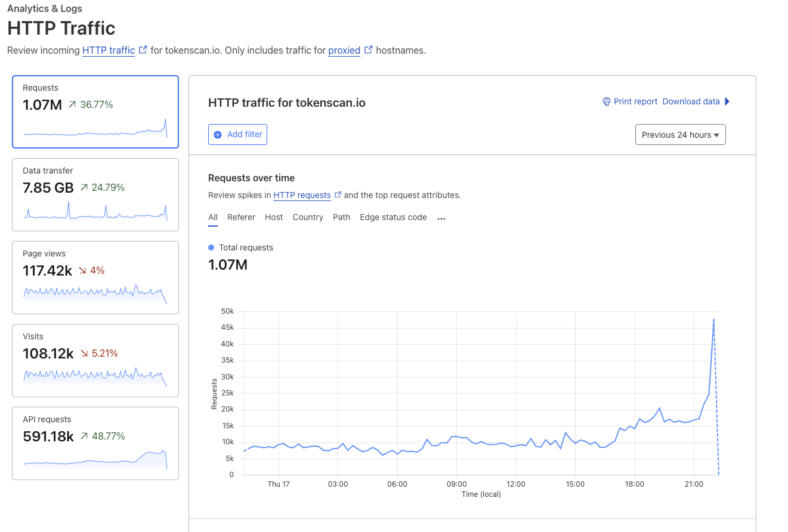Click the Data transfer upward trend arrow

click(84, 187)
